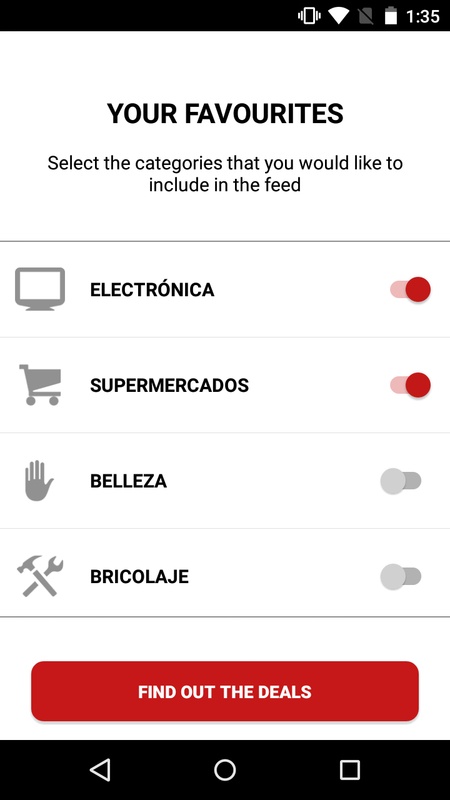Tap the vibrate mode status icon
Viewport: 450px width, 800px height.
pyautogui.click(x=309, y=16)
